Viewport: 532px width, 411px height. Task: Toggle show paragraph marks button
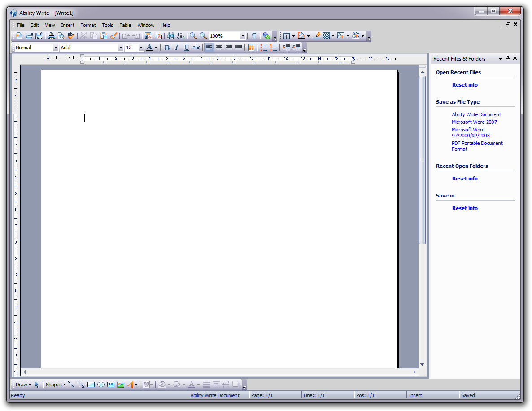(253, 36)
